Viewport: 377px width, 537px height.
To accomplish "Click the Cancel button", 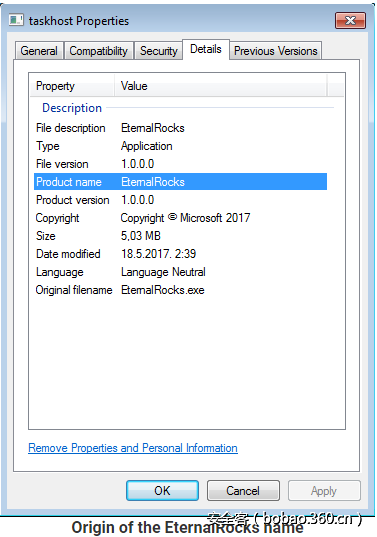I will pos(243,491).
